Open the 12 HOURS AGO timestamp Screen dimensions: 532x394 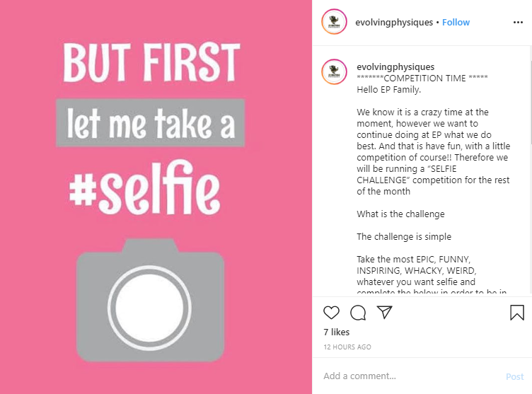[x=347, y=347]
